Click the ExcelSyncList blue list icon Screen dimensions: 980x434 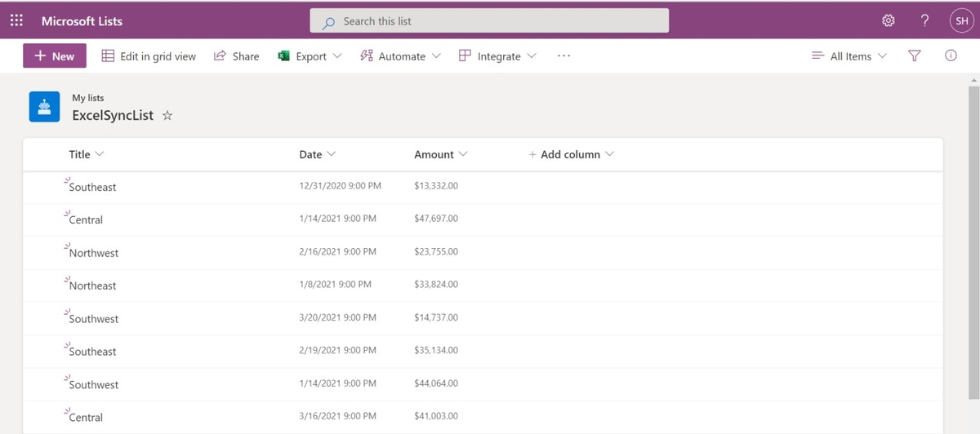(x=44, y=107)
